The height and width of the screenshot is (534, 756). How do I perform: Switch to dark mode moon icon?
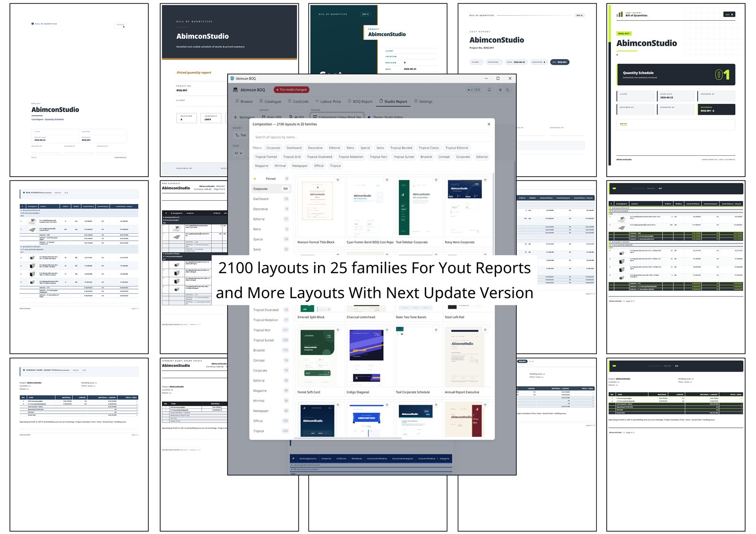[508, 90]
